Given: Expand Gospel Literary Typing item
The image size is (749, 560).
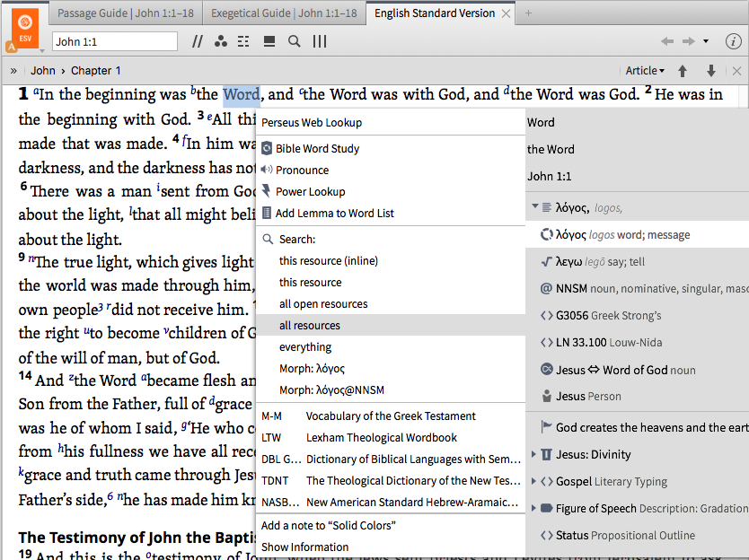Looking at the screenshot, I should click(534, 481).
